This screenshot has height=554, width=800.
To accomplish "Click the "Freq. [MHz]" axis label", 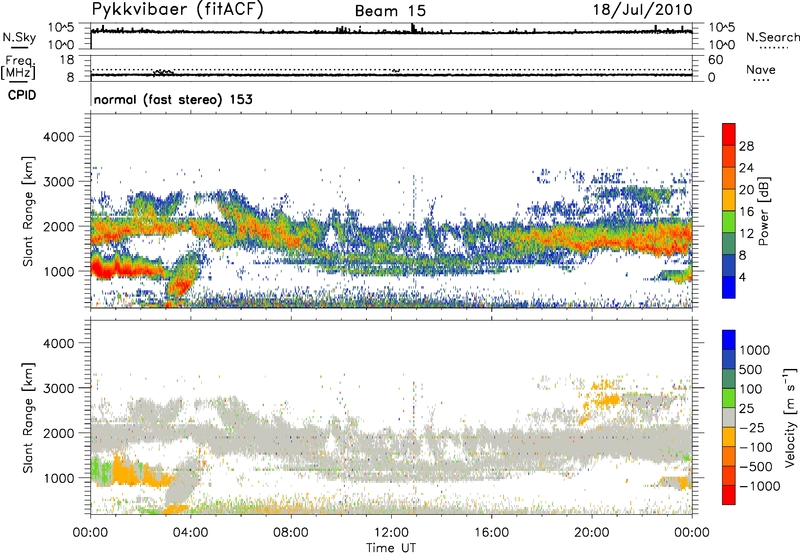I will pos(18,67).
